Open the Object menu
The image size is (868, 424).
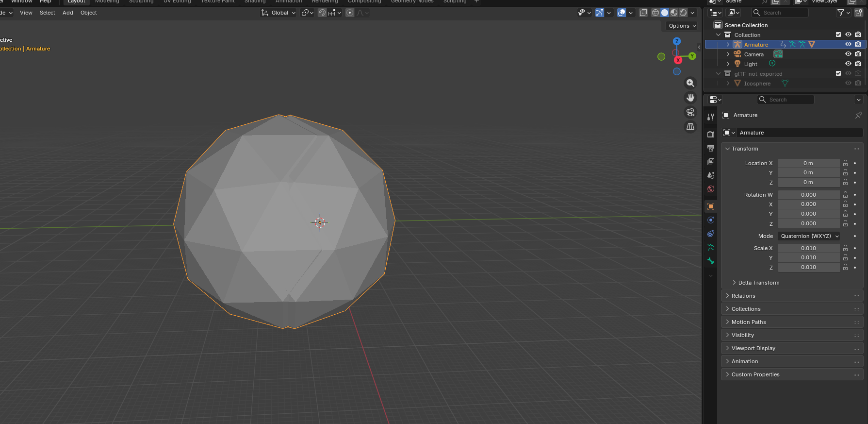[x=89, y=13]
